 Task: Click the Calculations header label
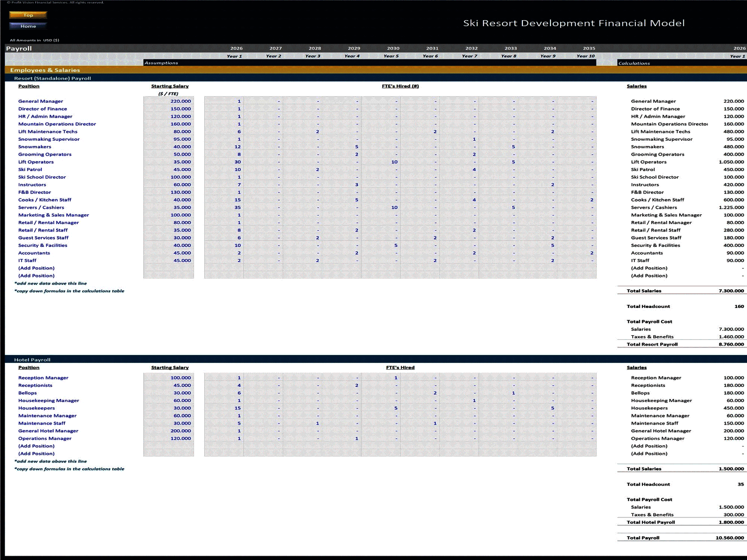point(634,63)
